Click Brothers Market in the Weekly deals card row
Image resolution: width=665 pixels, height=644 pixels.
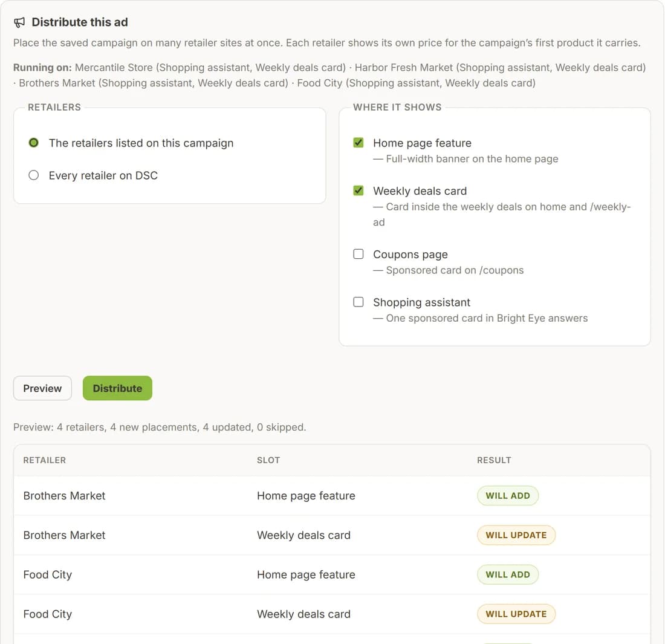pyautogui.click(x=64, y=535)
